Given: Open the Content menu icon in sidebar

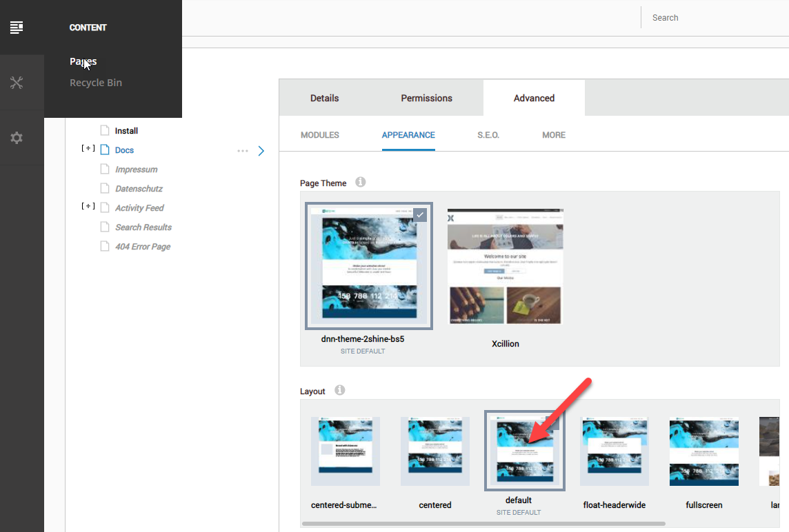Looking at the screenshot, I should [x=17, y=28].
